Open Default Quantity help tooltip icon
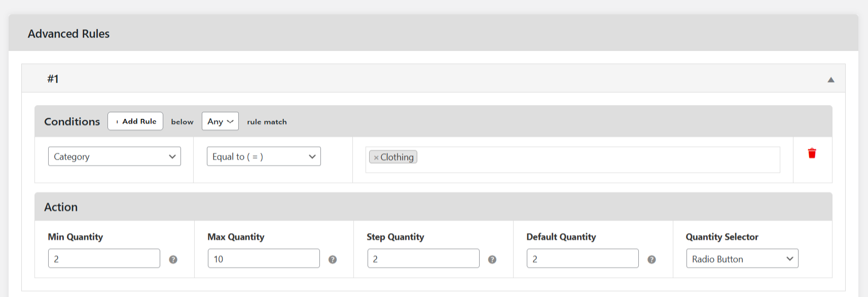 pyautogui.click(x=652, y=259)
